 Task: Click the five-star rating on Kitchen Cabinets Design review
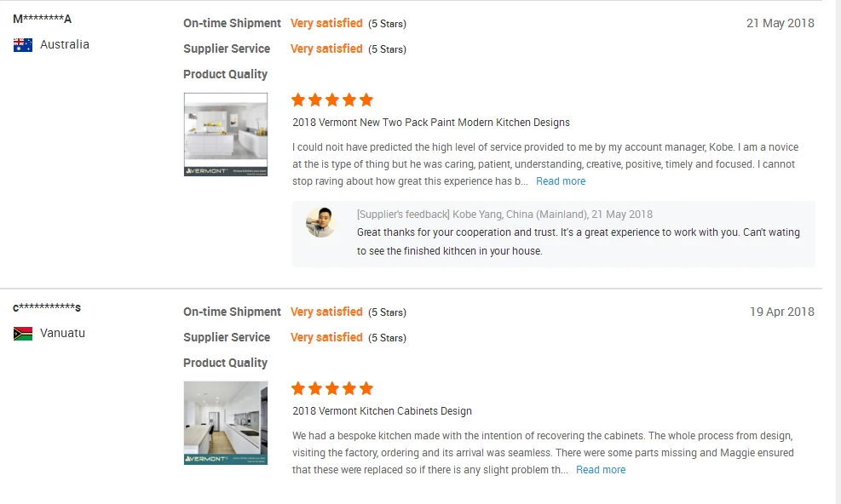332,388
